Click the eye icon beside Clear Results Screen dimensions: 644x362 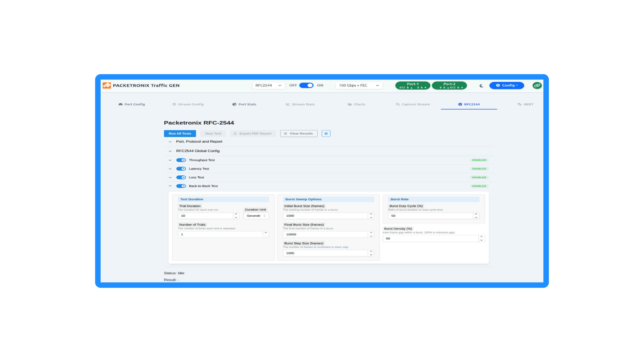[x=326, y=133]
